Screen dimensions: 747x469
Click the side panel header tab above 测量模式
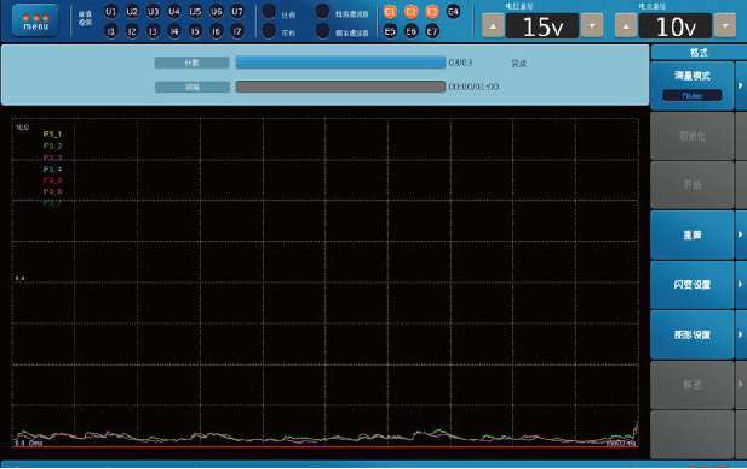698,52
